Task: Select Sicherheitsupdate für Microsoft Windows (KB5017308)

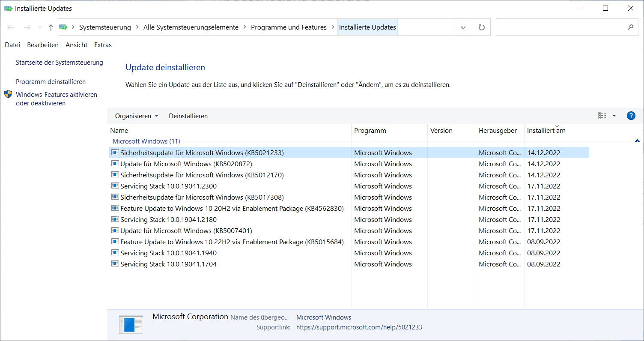Action: [x=202, y=197]
